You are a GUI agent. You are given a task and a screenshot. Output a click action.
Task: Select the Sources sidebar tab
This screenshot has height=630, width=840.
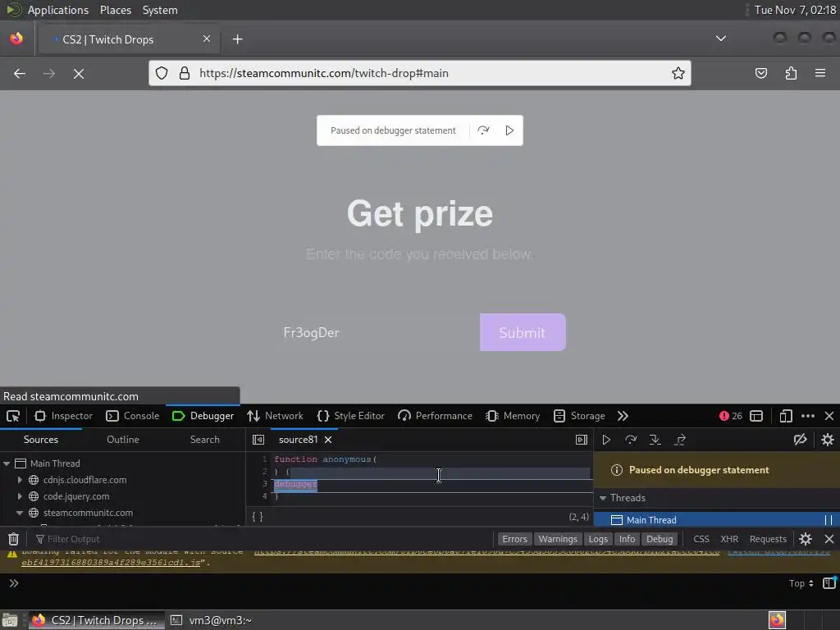(41, 440)
